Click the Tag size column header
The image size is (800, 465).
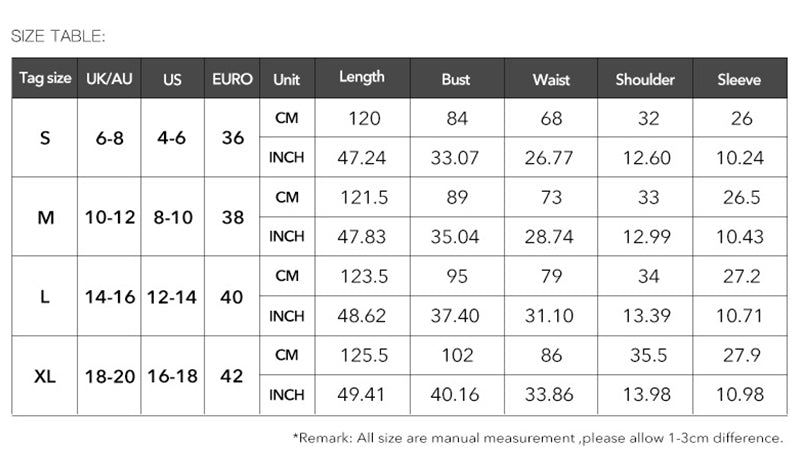point(45,78)
